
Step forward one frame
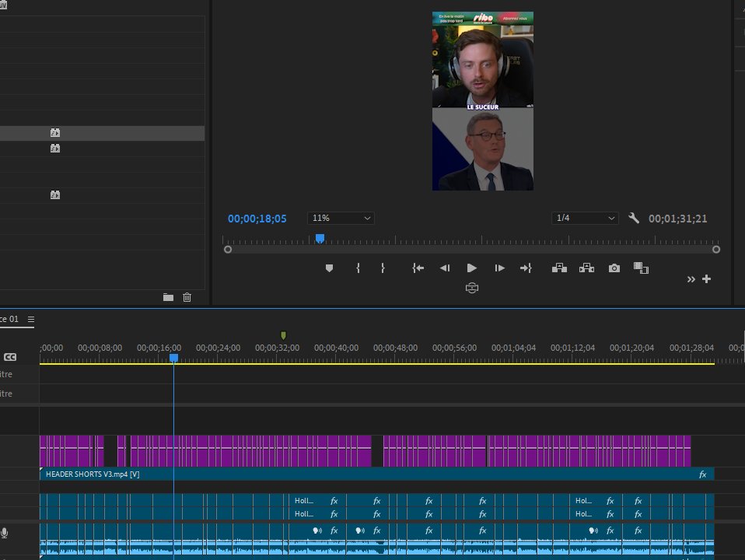[x=499, y=268]
